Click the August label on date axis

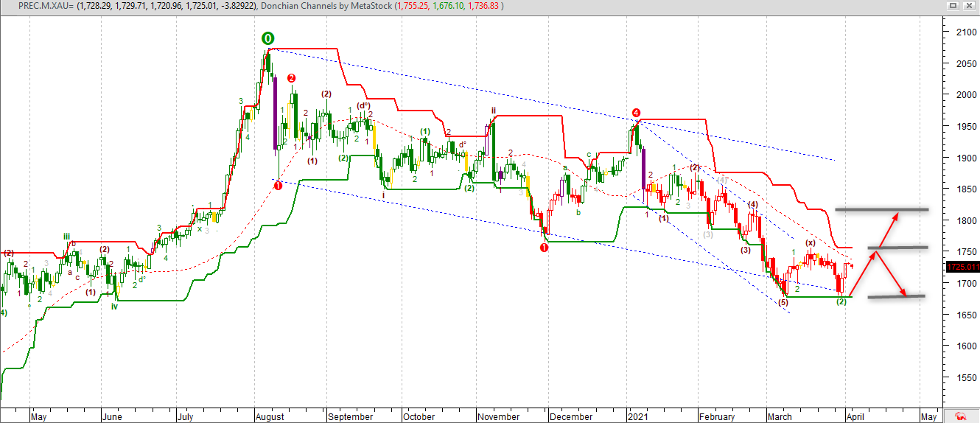click(270, 417)
